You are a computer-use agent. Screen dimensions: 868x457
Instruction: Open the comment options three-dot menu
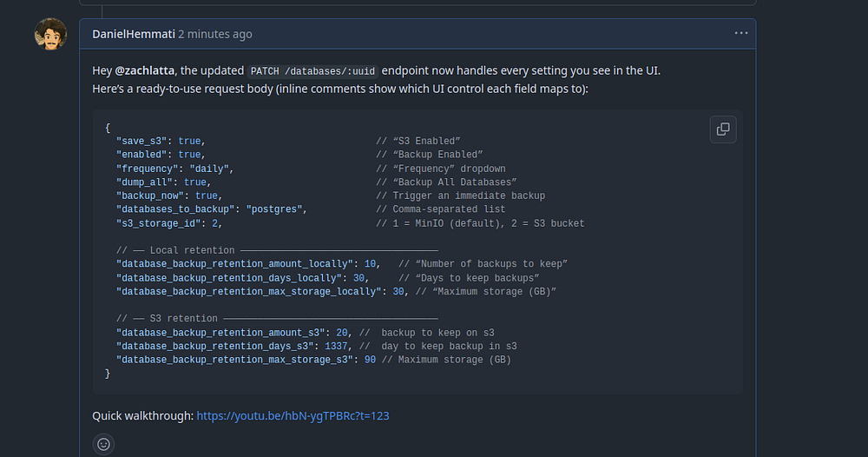tap(740, 33)
